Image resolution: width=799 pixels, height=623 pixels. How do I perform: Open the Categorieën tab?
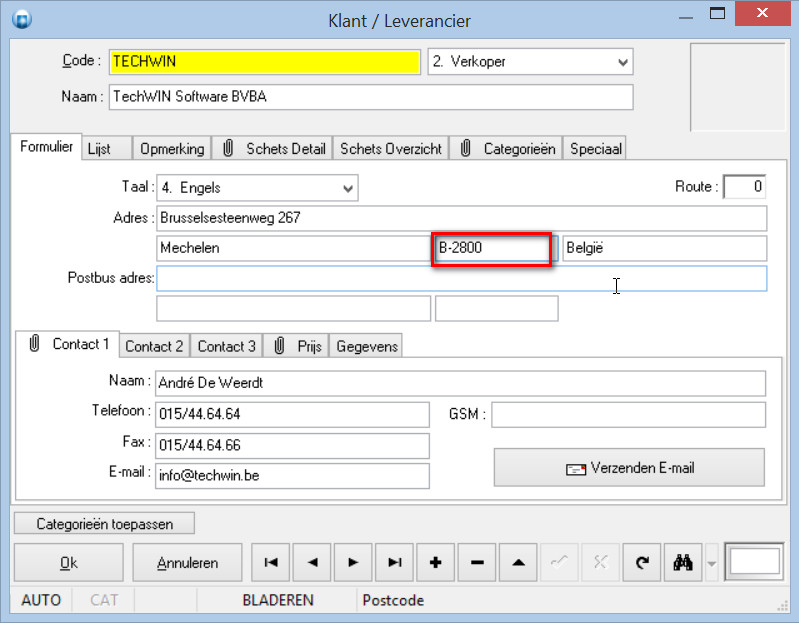coord(507,149)
